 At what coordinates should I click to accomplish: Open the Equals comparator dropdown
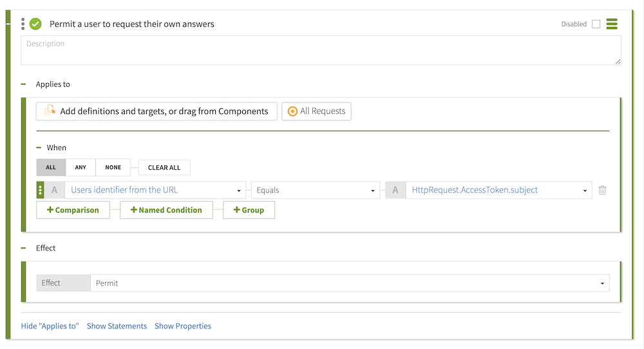(x=315, y=190)
